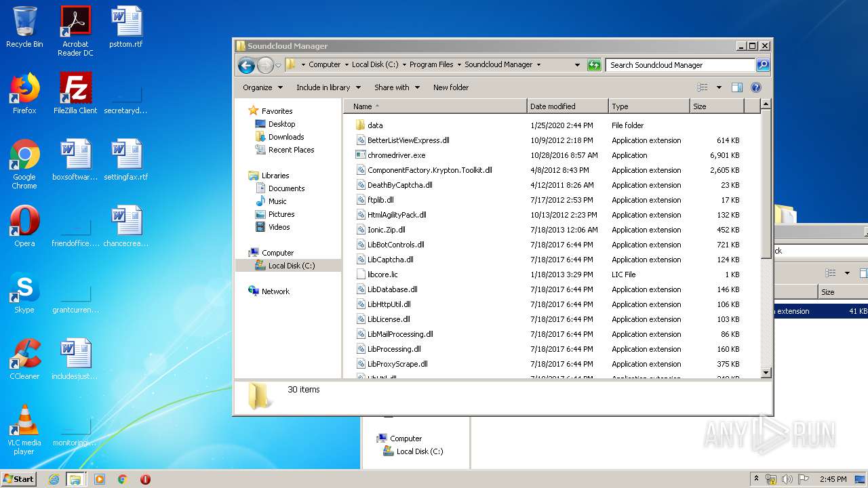Open the Share with menu
The width and height of the screenshot is (868, 488).
[397, 87]
